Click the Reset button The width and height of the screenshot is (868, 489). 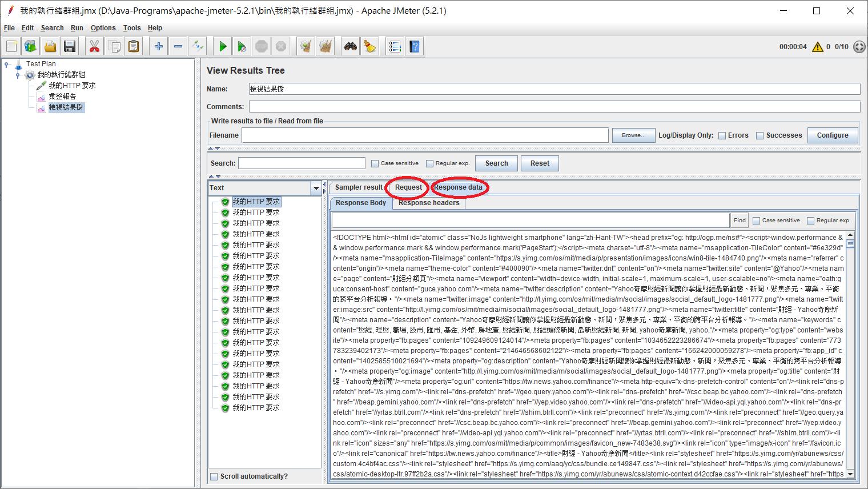point(540,163)
